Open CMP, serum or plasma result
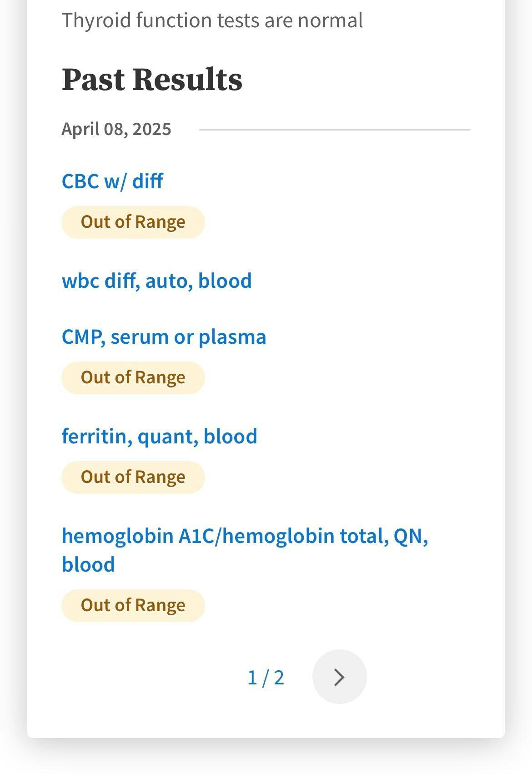 click(x=164, y=337)
